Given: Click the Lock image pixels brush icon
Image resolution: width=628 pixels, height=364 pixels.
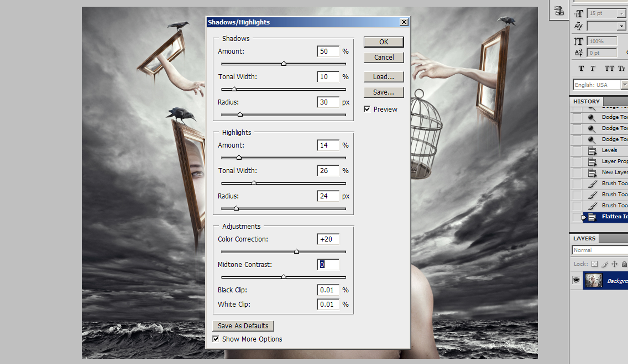Looking at the screenshot, I should 604,264.
